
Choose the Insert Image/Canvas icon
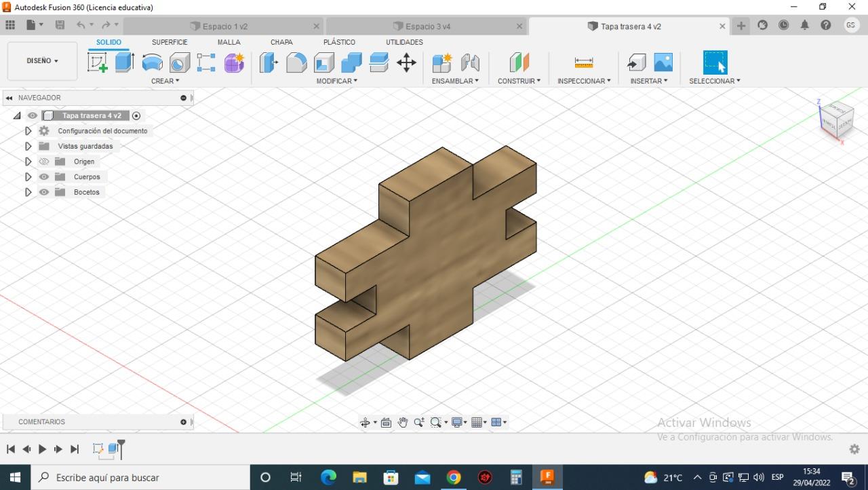coord(663,62)
